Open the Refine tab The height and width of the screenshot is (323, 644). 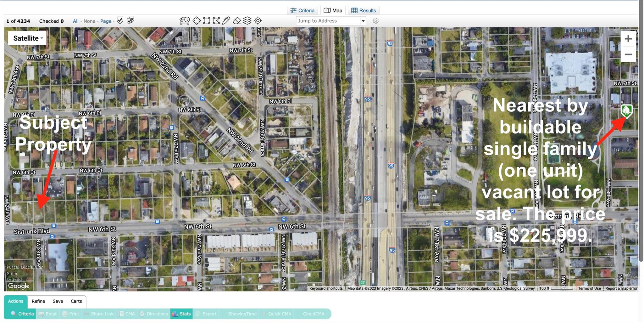(38, 301)
